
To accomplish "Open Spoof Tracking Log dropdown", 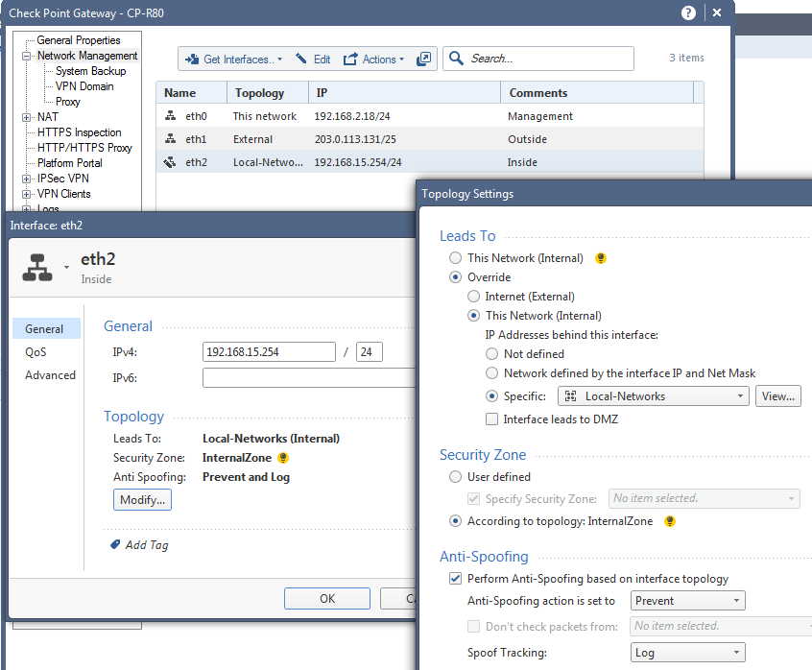I will 688,653.
